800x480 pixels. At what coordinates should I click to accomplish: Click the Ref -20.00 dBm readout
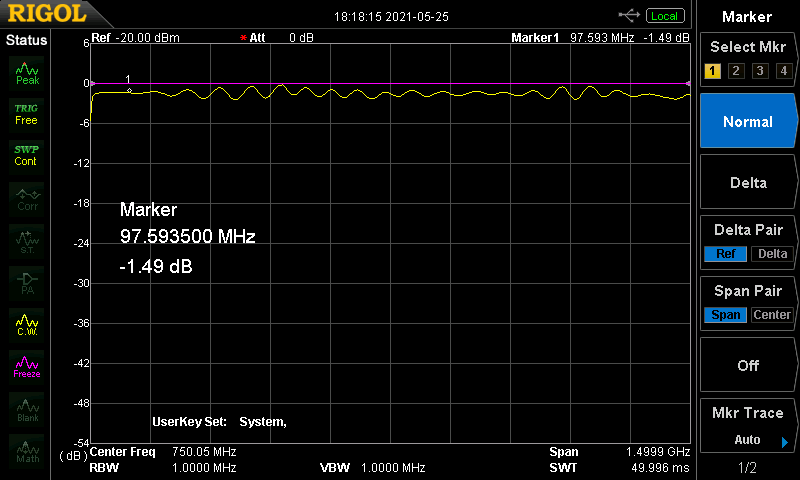click(x=135, y=38)
